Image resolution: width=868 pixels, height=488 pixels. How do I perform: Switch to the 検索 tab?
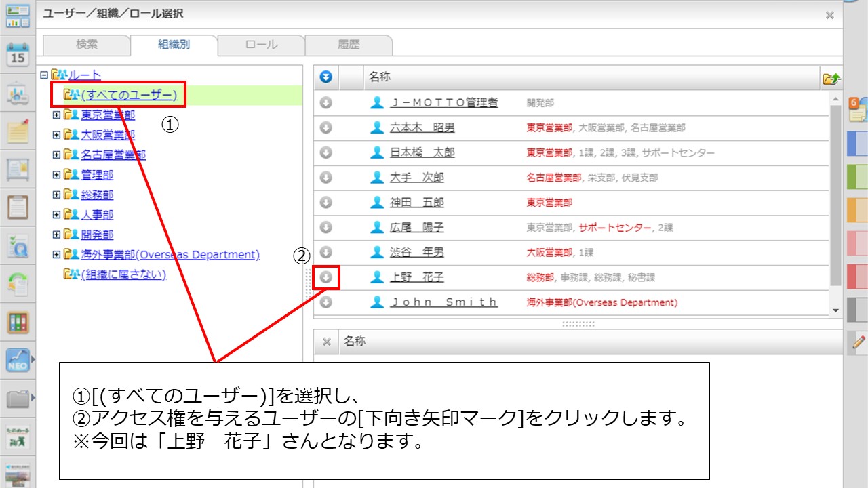(87, 45)
